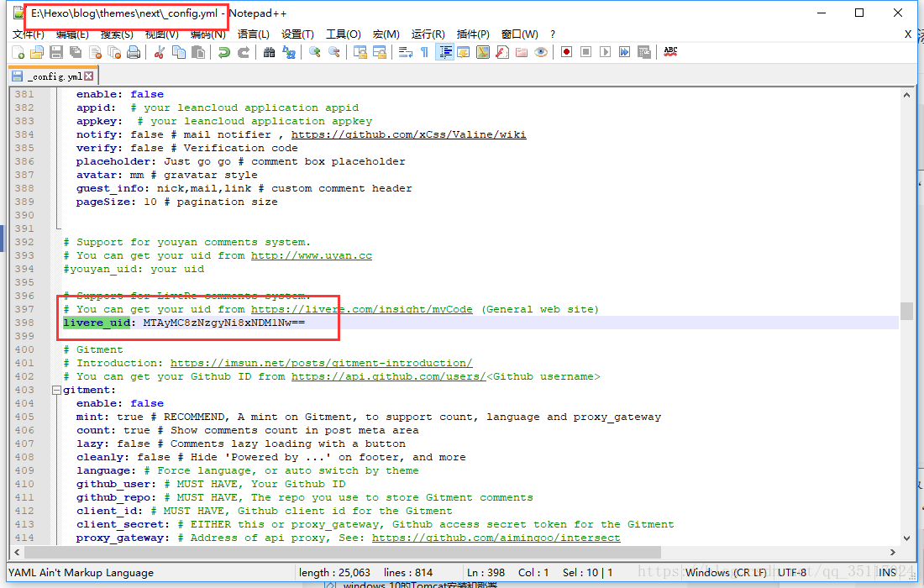Stop macro recording button
Screen dimensions: 924x588
pos(585,52)
